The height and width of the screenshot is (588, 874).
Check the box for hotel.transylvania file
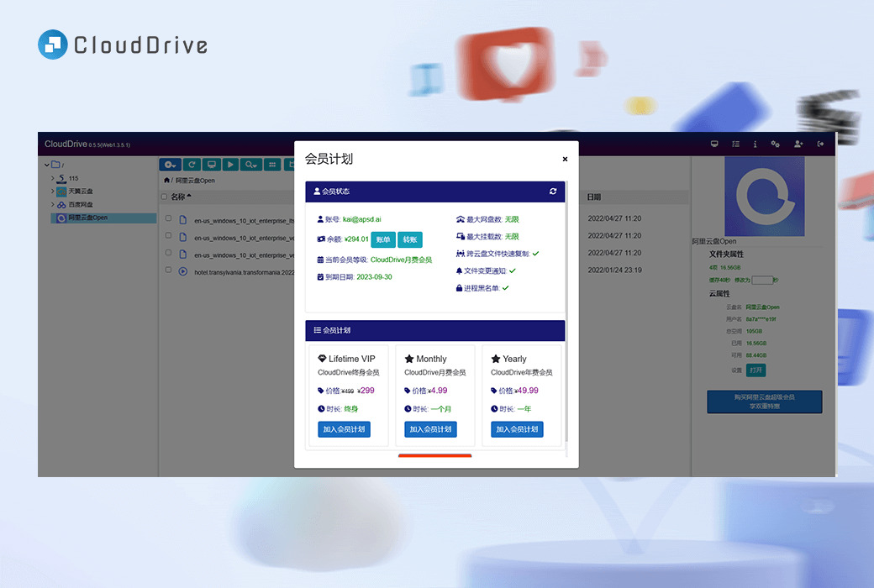point(168,270)
